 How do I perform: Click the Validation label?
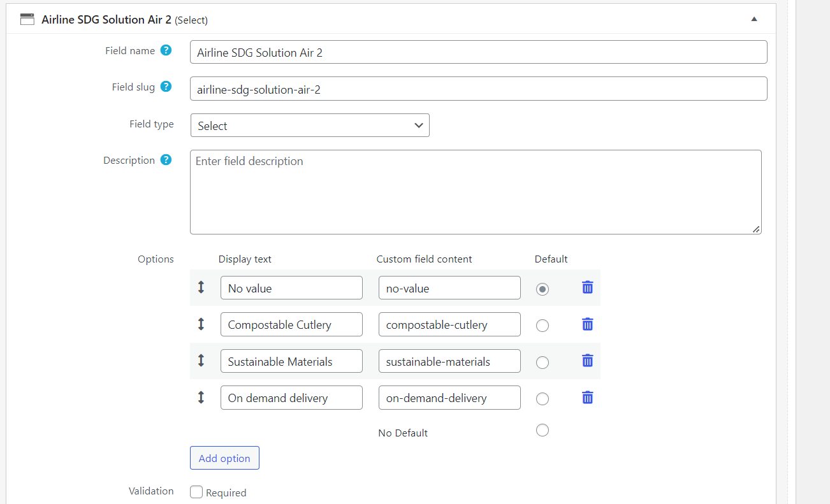pos(151,491)
